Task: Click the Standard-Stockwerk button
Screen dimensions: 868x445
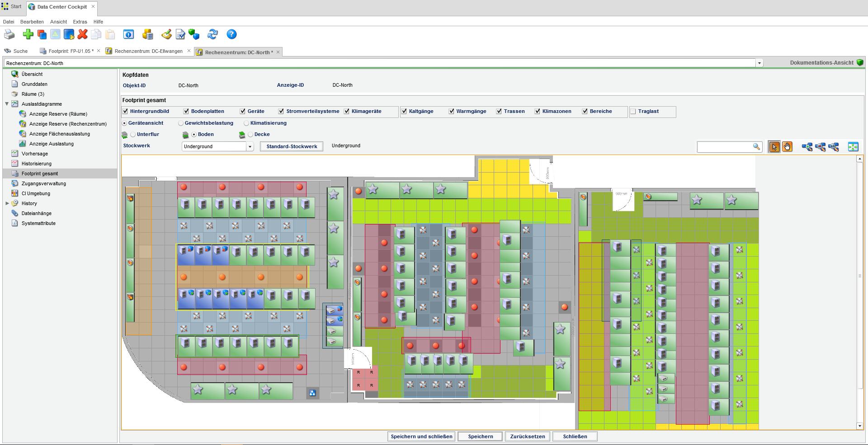Action: 292,146
